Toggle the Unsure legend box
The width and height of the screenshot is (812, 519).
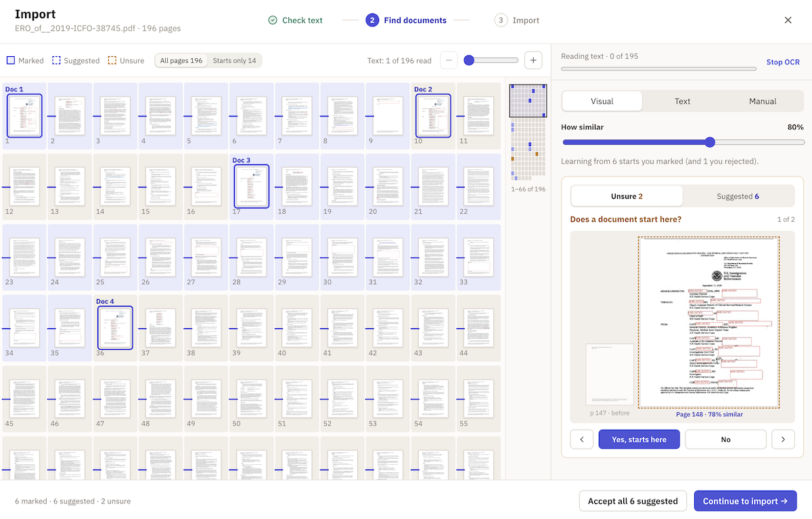pyautogui.click(x=112, y=60)
